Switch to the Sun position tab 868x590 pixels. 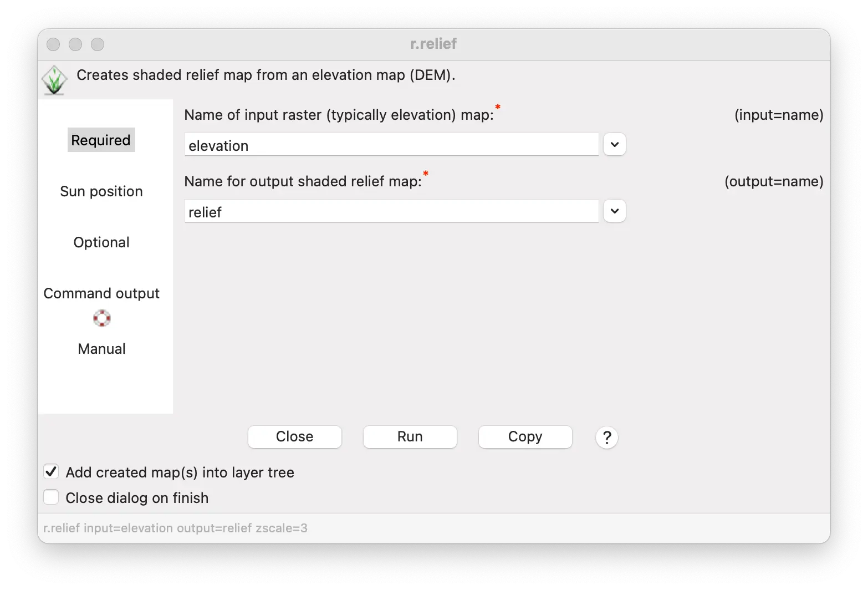tap(101, 191)
